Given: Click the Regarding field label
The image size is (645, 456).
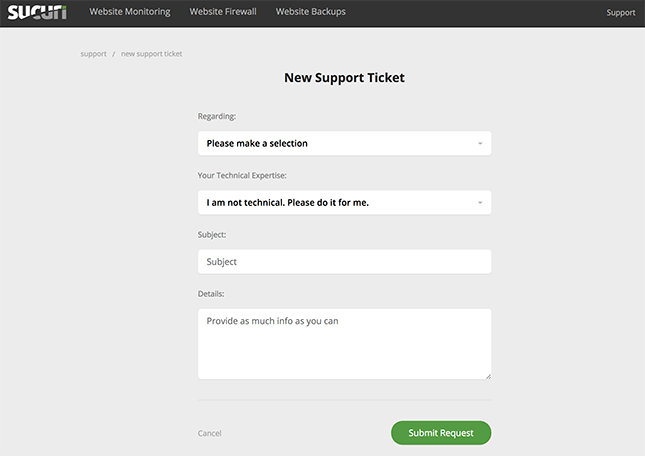Looking at the screenshot, I should (x=217, y=116).
